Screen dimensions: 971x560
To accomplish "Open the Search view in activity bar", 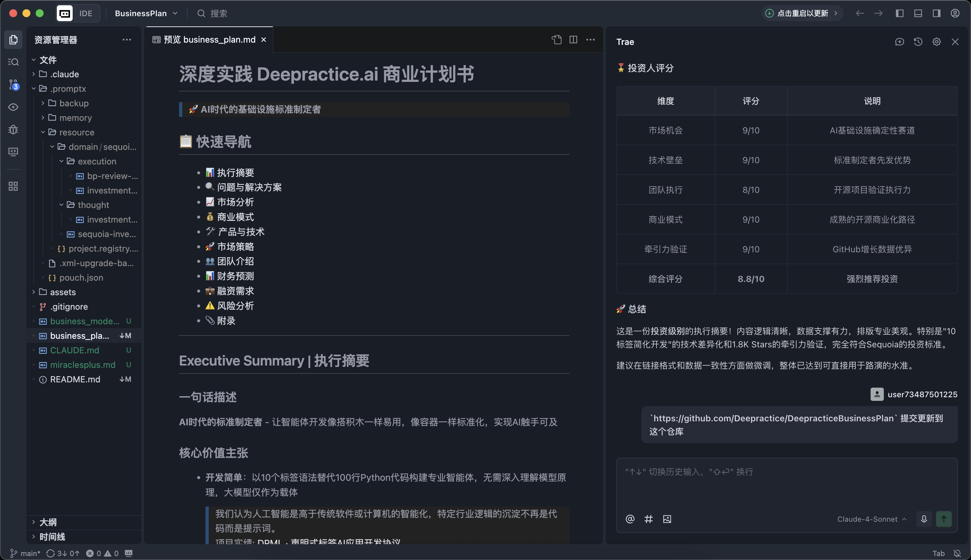I will [14, 62].
